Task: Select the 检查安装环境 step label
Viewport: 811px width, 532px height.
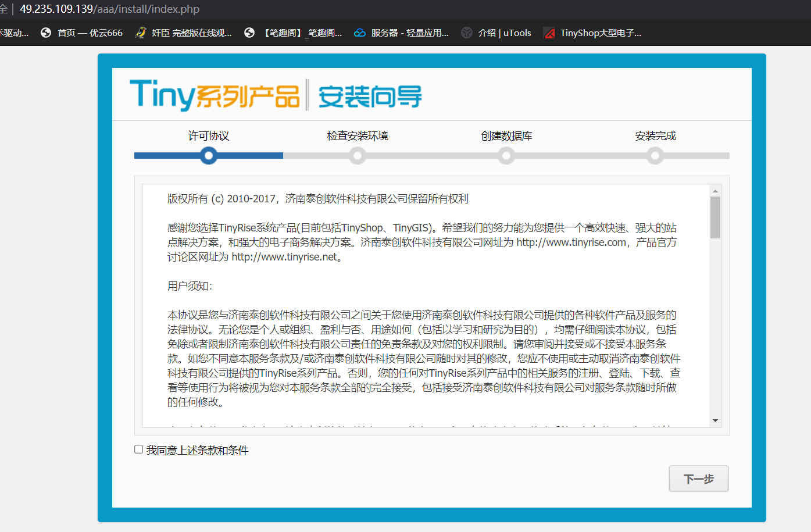Action: pos(358,136)
